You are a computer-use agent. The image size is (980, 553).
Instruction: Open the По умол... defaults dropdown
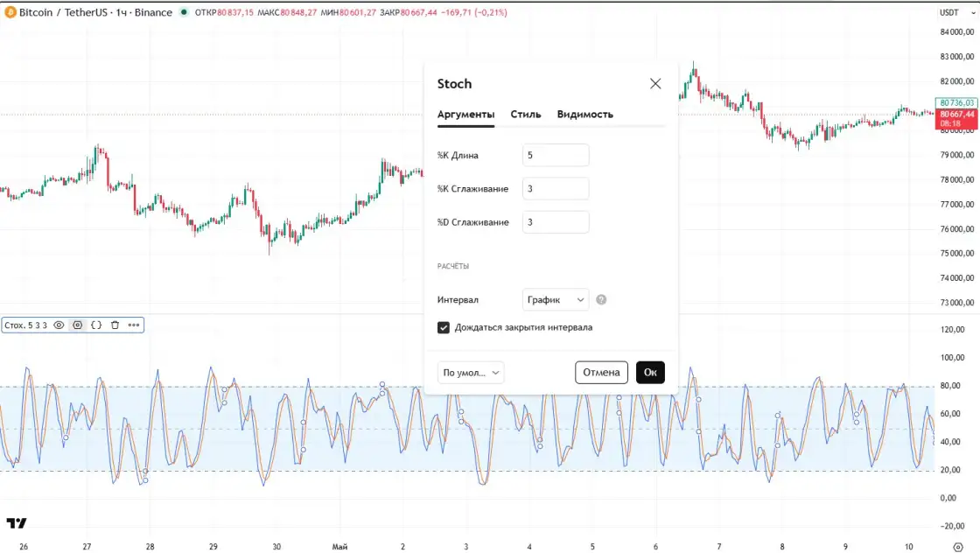[x=471, y=373]
